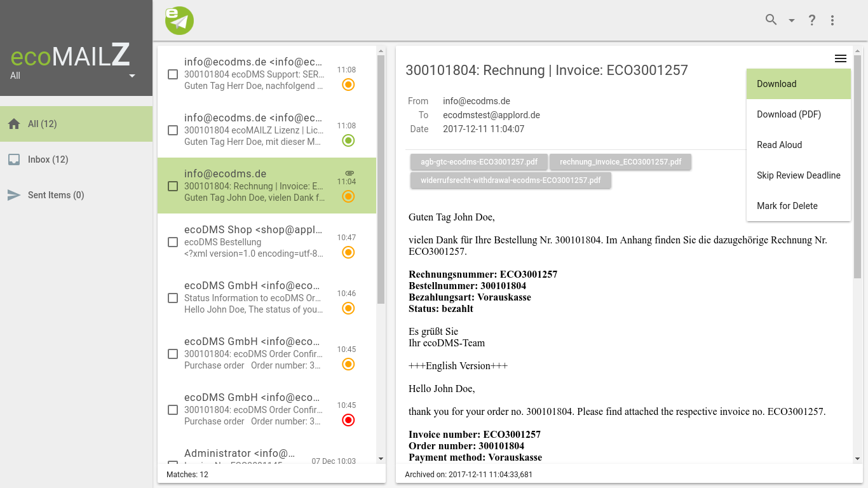Expand the All mailbox dropdown under ecoMAILZ

[132, 76]
